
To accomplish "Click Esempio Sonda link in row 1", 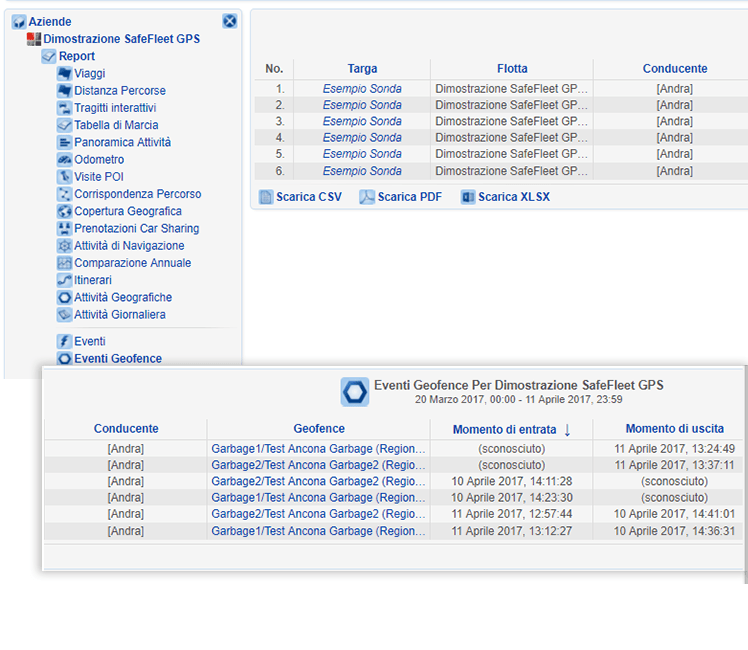I will (x=362, y=89).
